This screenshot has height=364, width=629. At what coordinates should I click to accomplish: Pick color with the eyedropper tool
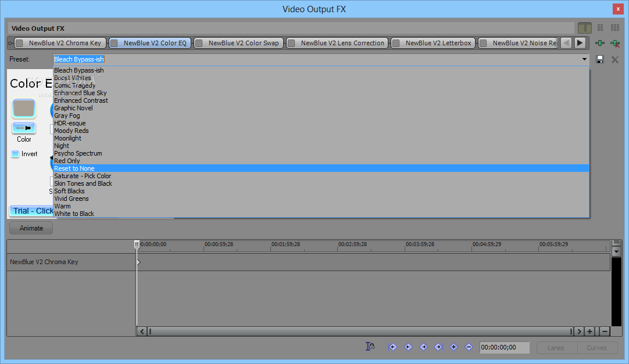(24, 128)
